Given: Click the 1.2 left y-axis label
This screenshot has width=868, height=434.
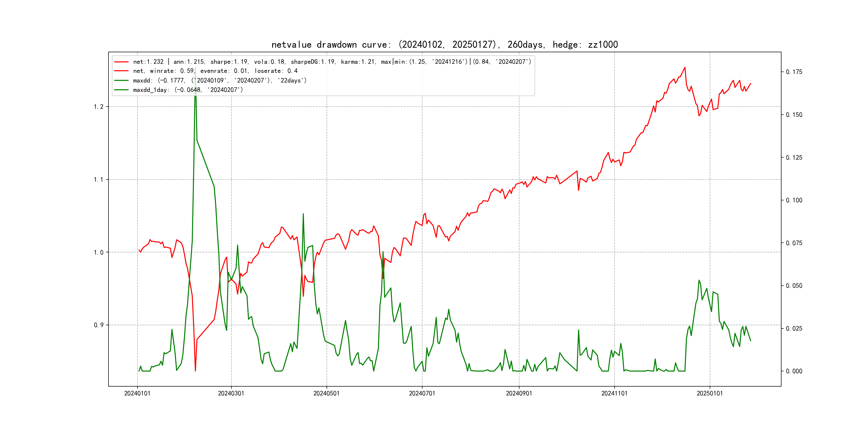Looking at the screenshot, I should [x=98, y=107].
